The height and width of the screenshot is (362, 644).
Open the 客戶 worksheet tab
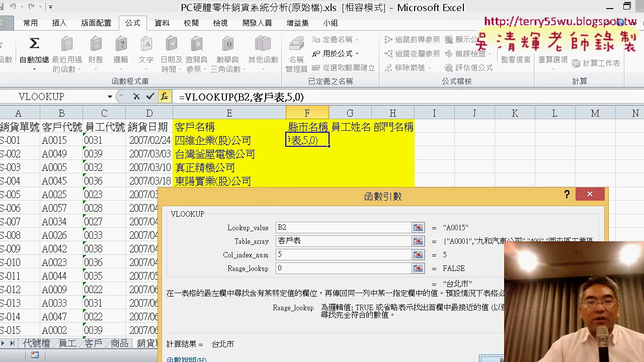pos(94,343)
